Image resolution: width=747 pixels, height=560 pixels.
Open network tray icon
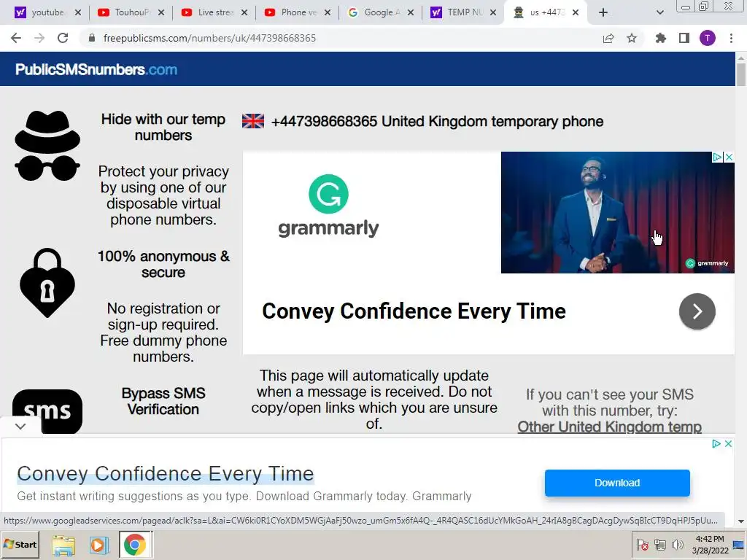click(x=659, y=545)
